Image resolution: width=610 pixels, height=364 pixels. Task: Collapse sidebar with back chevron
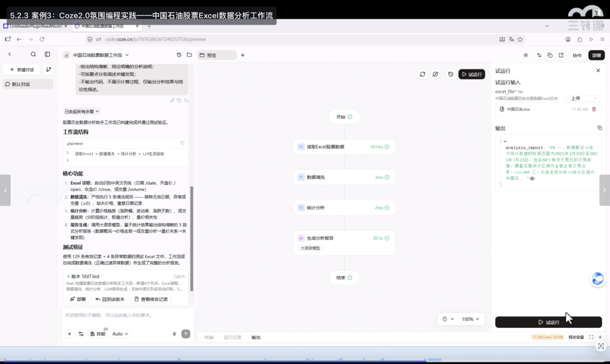(10, 54)
